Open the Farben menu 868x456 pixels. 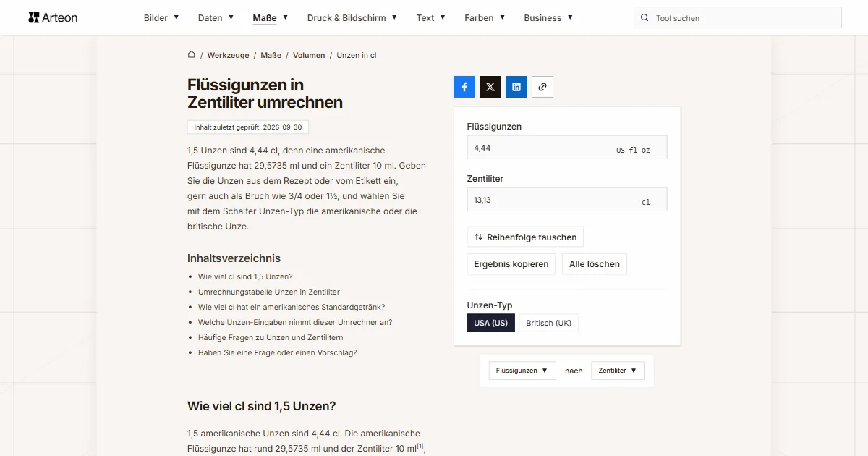pos(485,18)
